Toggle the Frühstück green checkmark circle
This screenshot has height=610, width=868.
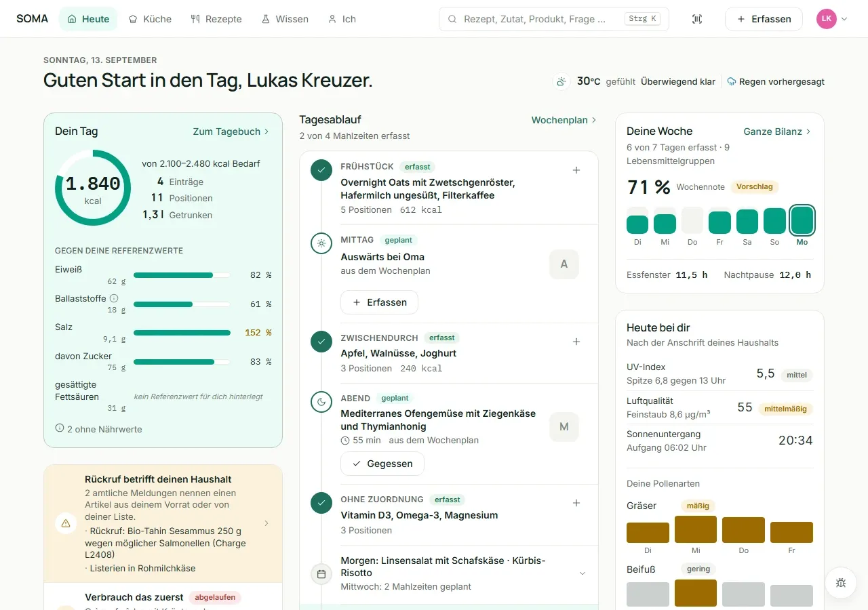point(321,170)
